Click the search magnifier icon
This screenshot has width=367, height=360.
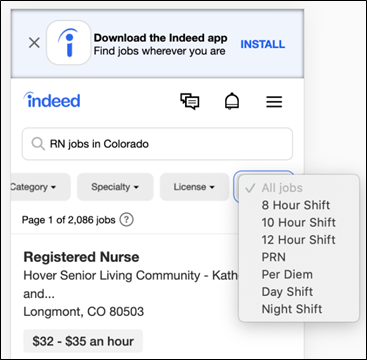[38, 144]
